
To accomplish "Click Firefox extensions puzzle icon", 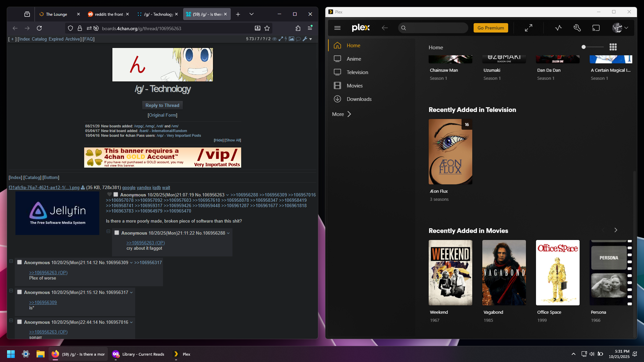I will [298, 28].
